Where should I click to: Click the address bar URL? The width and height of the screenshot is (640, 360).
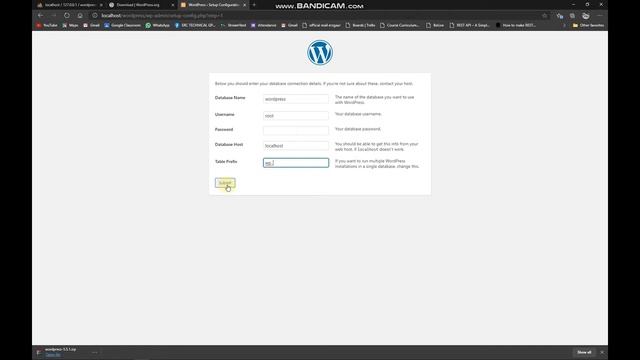pyautogui.click(x=162, y=16)
